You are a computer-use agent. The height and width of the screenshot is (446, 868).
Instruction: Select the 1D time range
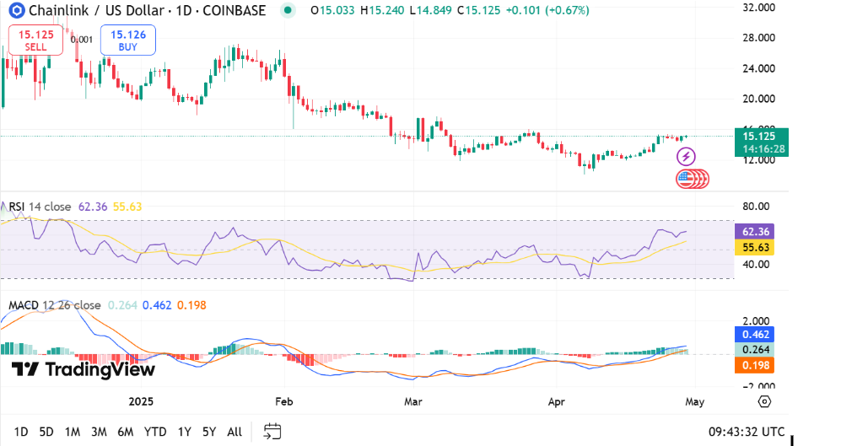(21, 432)
